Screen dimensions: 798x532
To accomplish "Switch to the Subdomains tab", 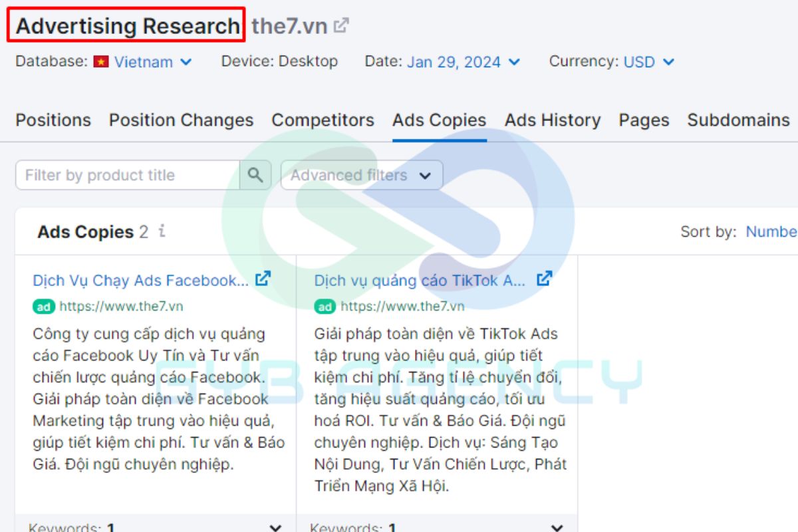I will pyautogui.click(x=739, y=120).
